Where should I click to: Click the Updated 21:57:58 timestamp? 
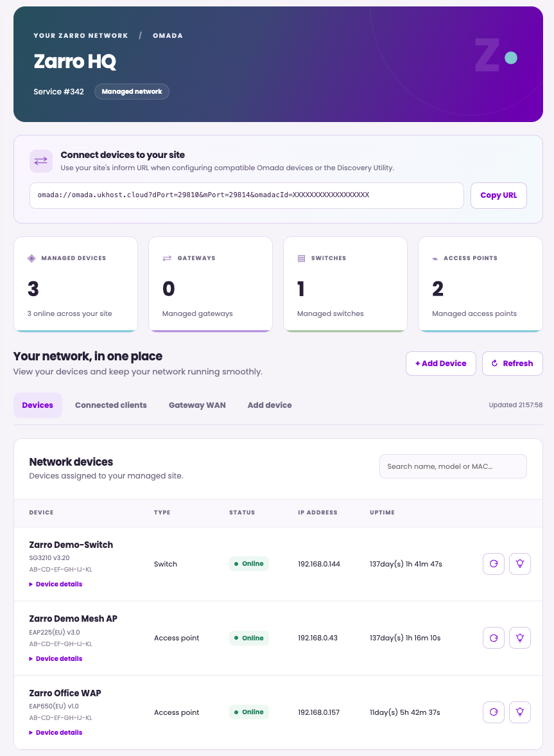[x=516, y=405]
